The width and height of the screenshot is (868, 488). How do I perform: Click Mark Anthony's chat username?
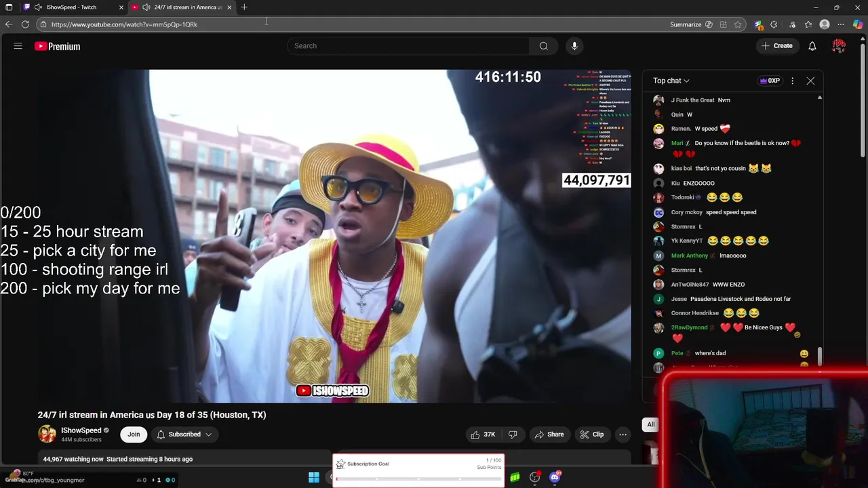click(x=690, y=256)
